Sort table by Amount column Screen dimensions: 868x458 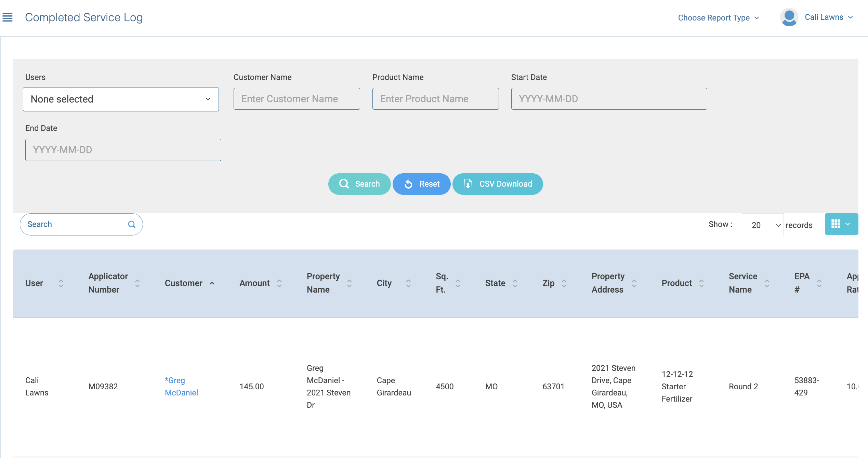pos(279,283)
